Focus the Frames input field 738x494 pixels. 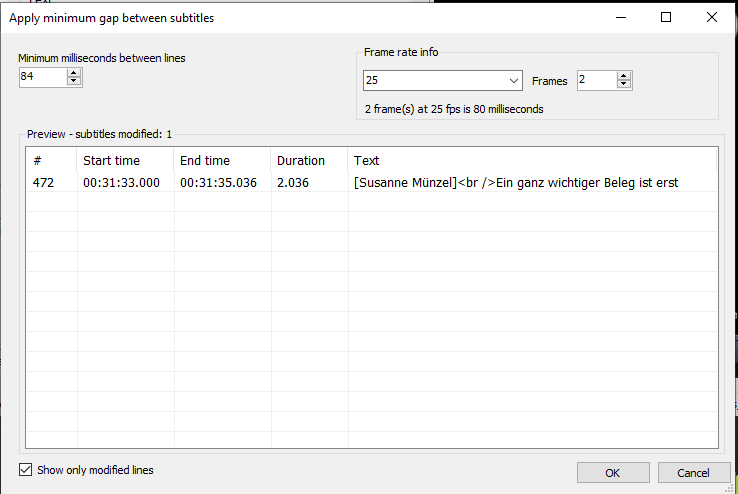(597, 80)
